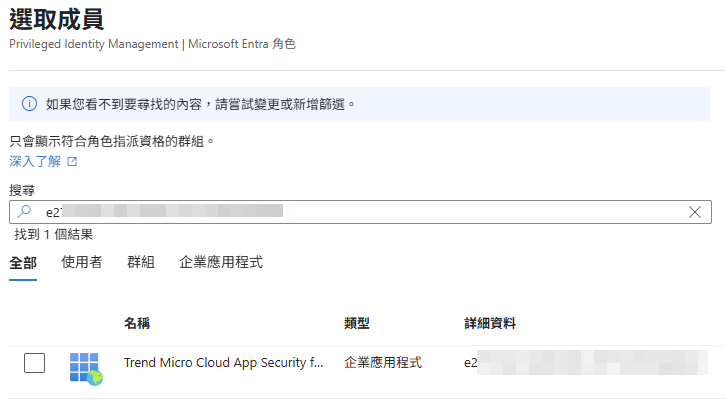Click the 找到 1 個結果 result count text

point(54,234)
